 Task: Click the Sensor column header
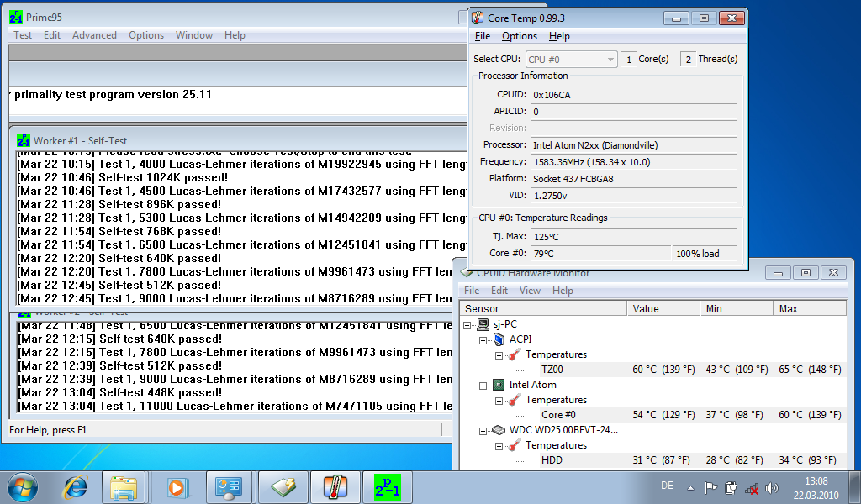[543, 309]
